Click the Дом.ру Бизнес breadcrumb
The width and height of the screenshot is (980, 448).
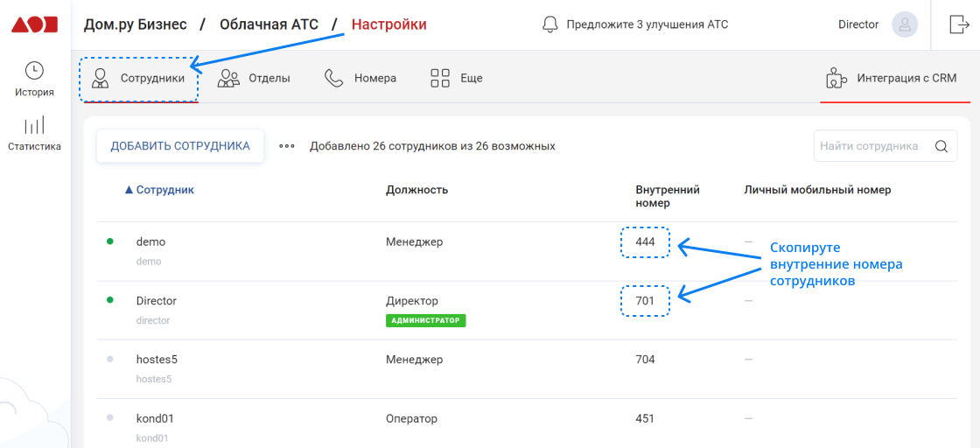click(x=135, y=24)
